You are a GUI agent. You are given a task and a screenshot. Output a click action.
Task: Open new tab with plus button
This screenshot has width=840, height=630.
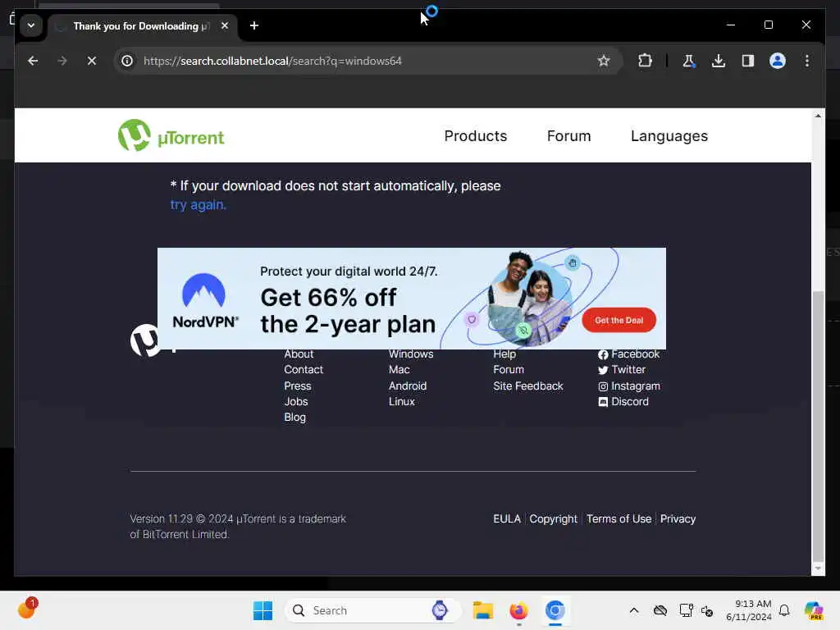[254, 25]
